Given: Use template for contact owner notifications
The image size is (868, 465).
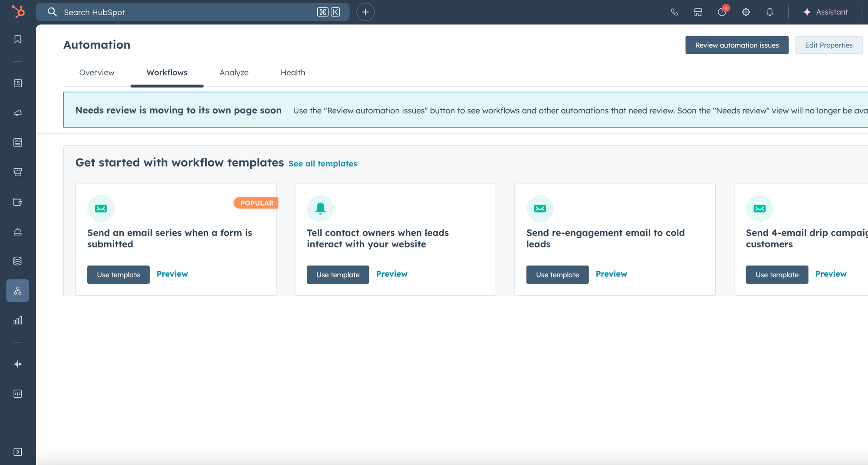Looking at the screenshot, I should 338,275.
